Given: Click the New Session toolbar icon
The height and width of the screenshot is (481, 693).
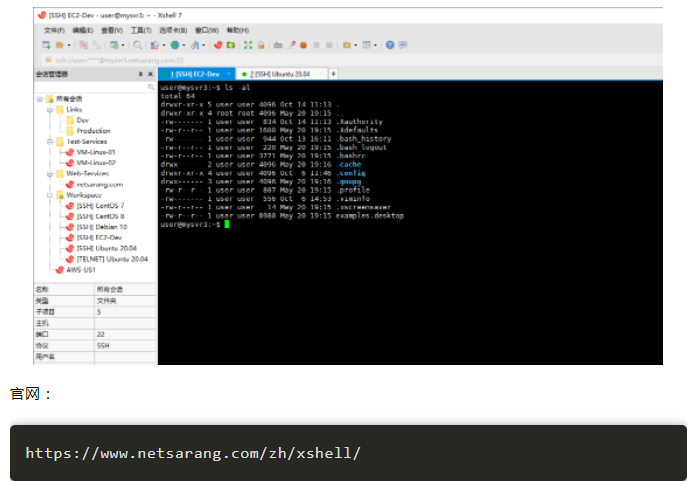Looking at the screenshot, I should point(46,45).
